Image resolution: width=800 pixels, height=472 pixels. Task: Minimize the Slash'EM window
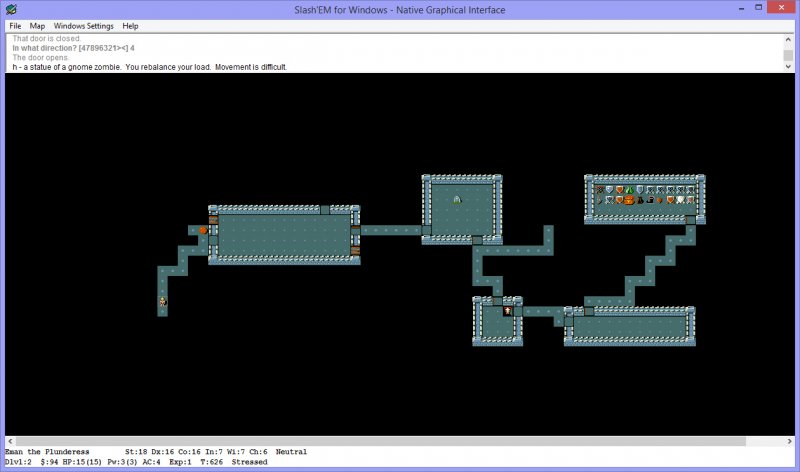[x=741, y=8]
